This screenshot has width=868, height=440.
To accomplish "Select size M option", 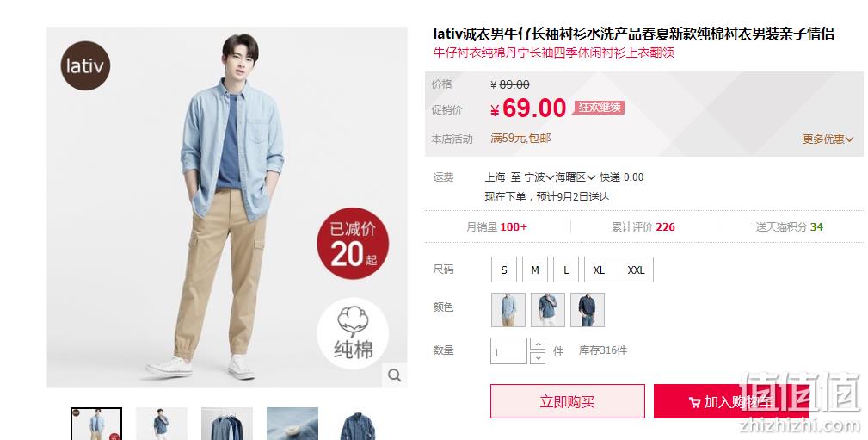I will coord(535,270).
